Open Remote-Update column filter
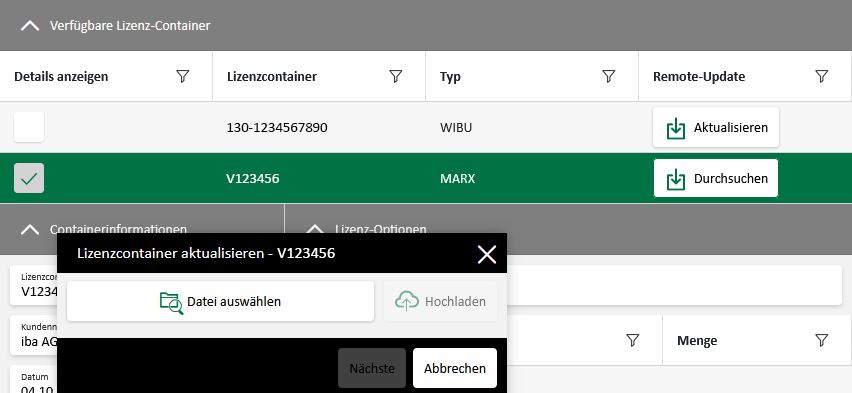 coord(822,77)
